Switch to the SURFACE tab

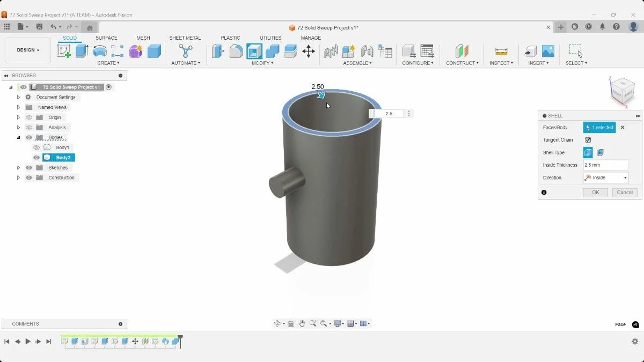(x=106, y=38)
